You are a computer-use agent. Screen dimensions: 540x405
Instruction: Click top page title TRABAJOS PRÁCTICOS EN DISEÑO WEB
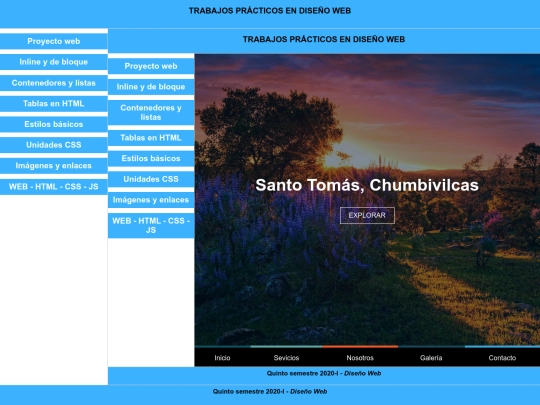coord(270,11)
